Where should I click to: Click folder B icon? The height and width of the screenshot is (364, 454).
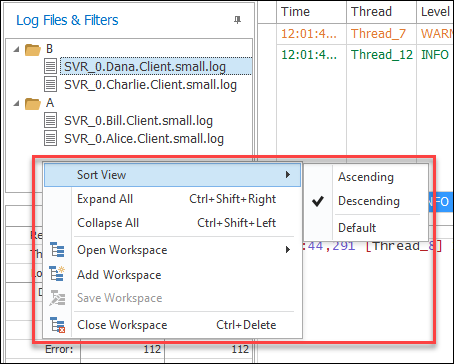click(x=33, y=49)
